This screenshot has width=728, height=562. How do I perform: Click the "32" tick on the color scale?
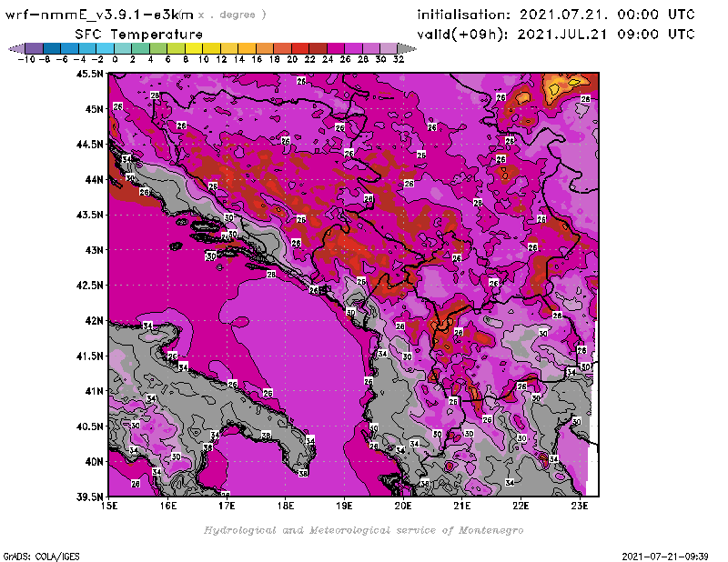[x=399, y=59]
